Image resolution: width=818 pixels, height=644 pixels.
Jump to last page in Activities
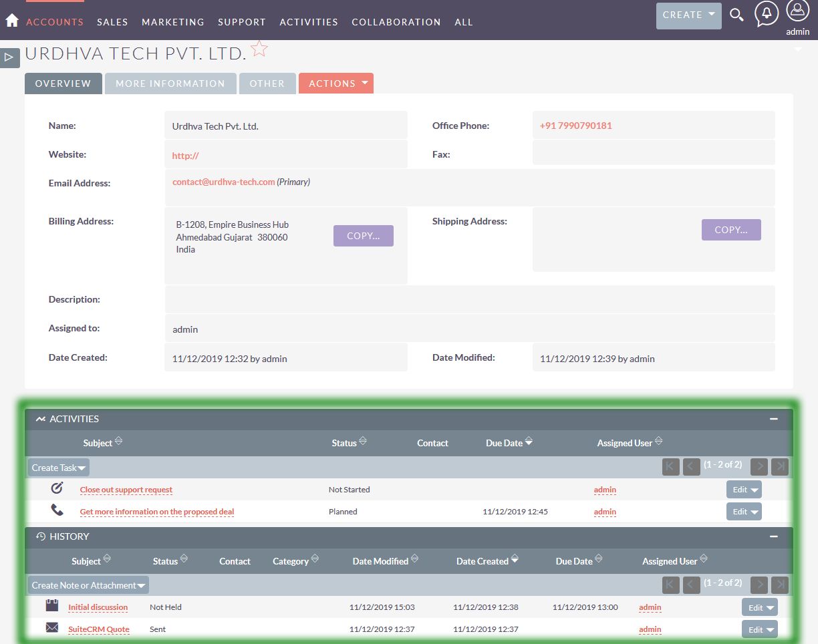pyautogui.click(x=780, y=467)
